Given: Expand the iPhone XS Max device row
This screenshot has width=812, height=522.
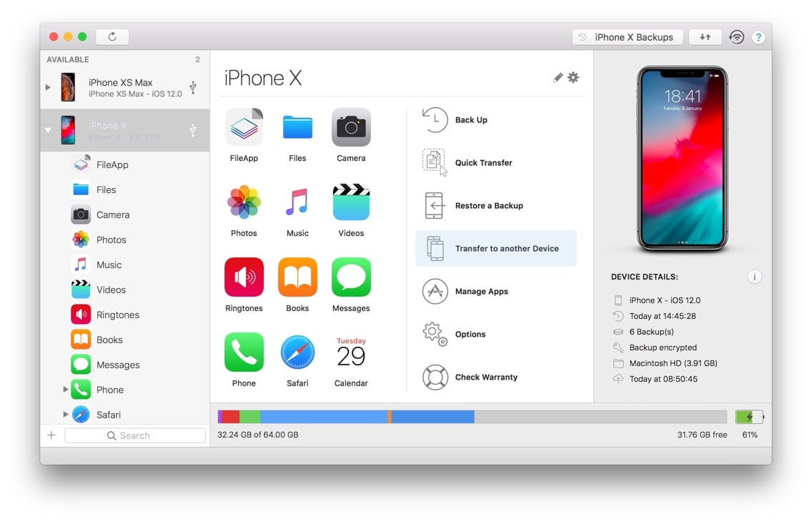Looking at the screenshot, I should coord(48,87).
